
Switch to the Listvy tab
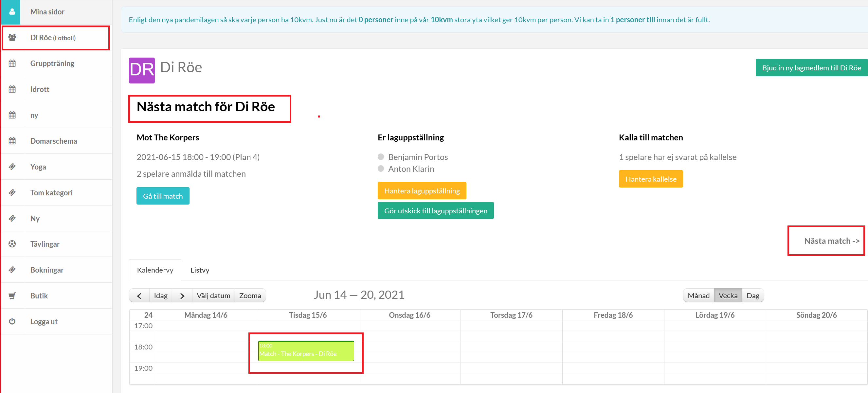pos(200,270)
